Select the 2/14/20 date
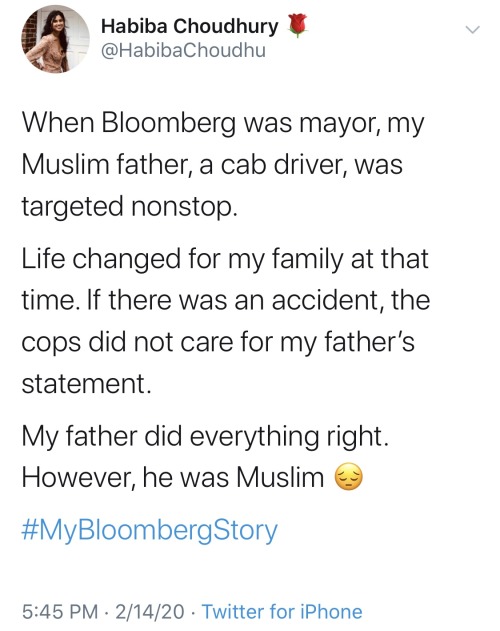This screenshot has height=631, width=500. click(x=150, y=611)
